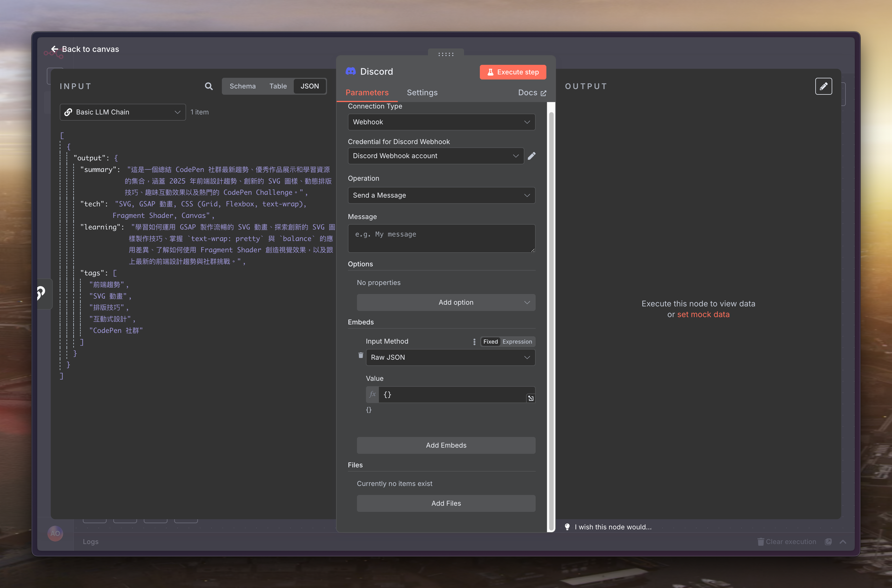Click the back arrow to canvas

tap(55, 49)
